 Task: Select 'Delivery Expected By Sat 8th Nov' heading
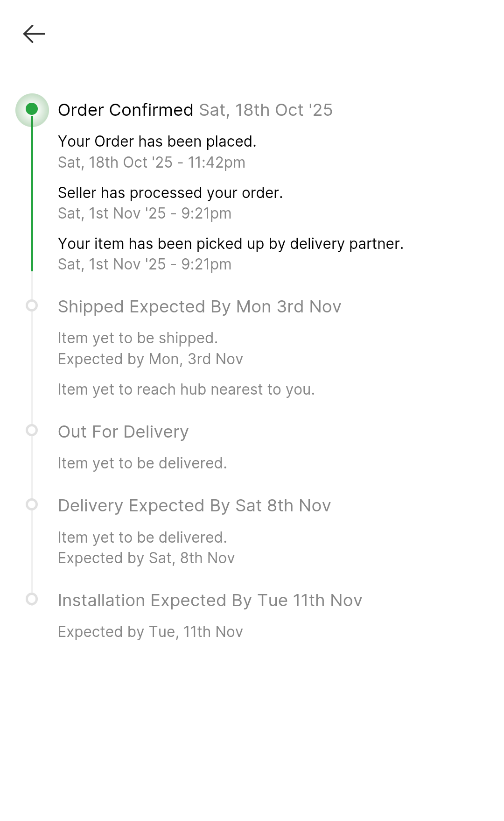[194, 506]
